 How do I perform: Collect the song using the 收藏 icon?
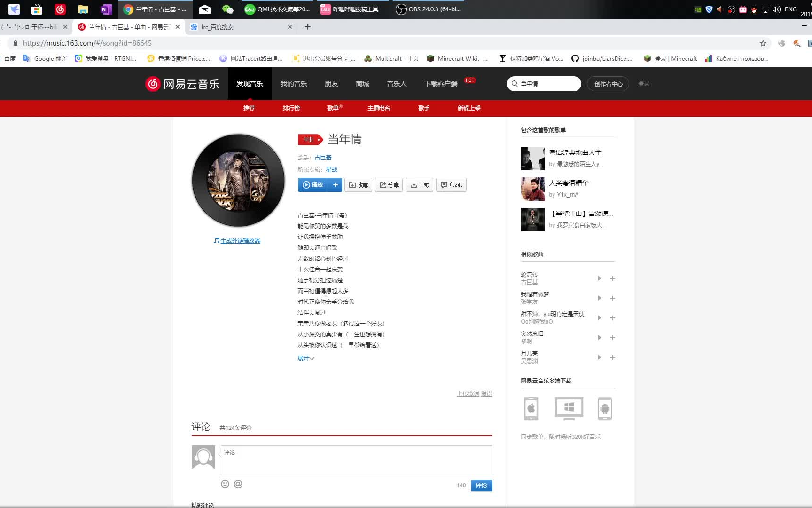click(x=358, y=185)
